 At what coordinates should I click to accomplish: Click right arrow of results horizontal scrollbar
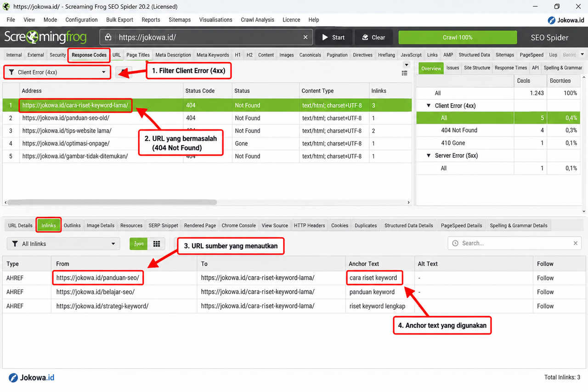[x=409, y=202]
